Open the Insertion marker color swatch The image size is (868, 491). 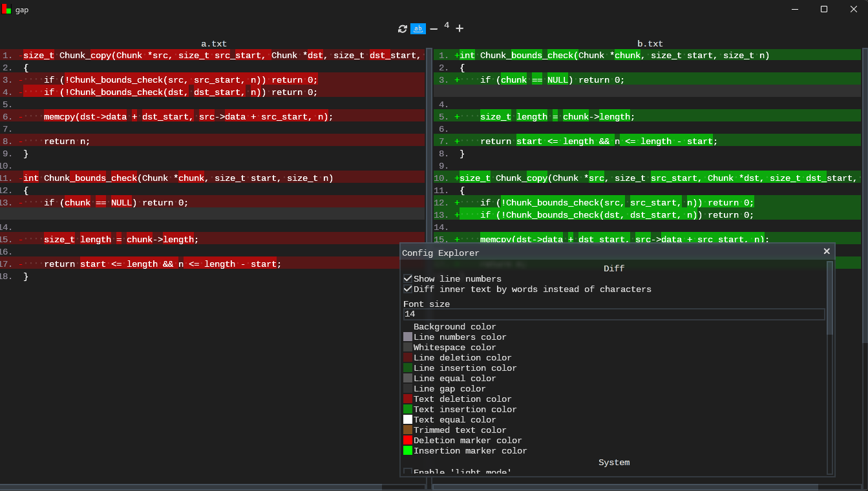pyautogui.click(x=408, y=450)
